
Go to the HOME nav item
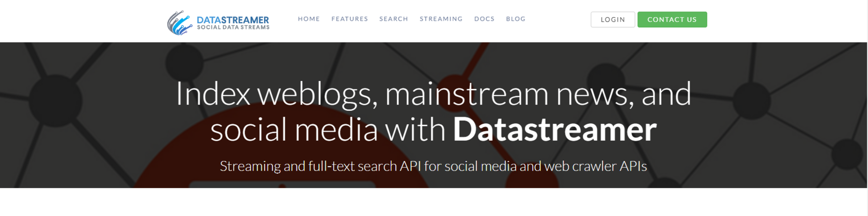[308, 19]
